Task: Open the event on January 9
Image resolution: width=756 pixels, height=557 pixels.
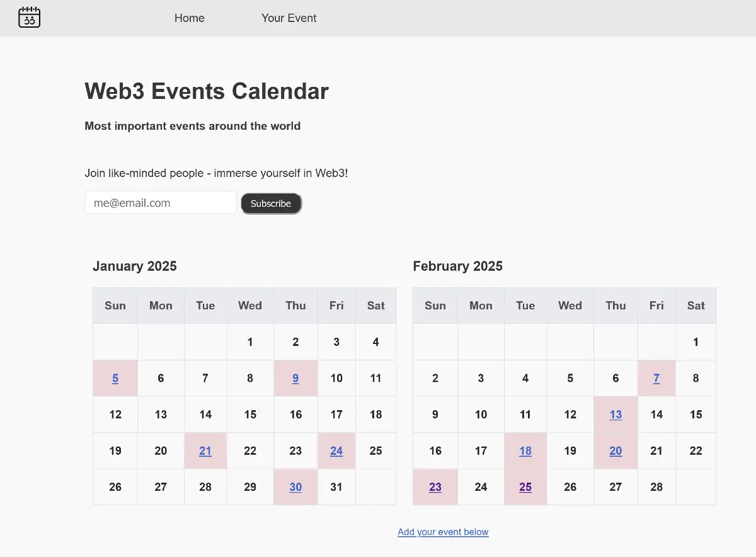Action: 295,378
